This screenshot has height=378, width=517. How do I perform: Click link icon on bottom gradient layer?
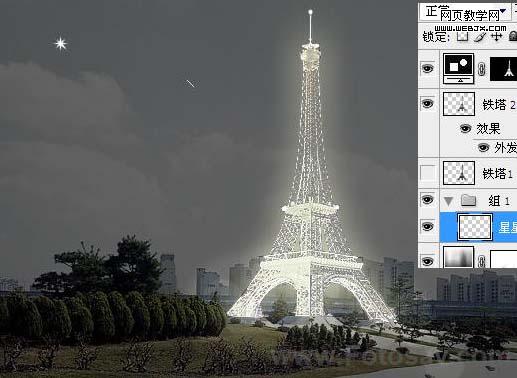(481, 261)
